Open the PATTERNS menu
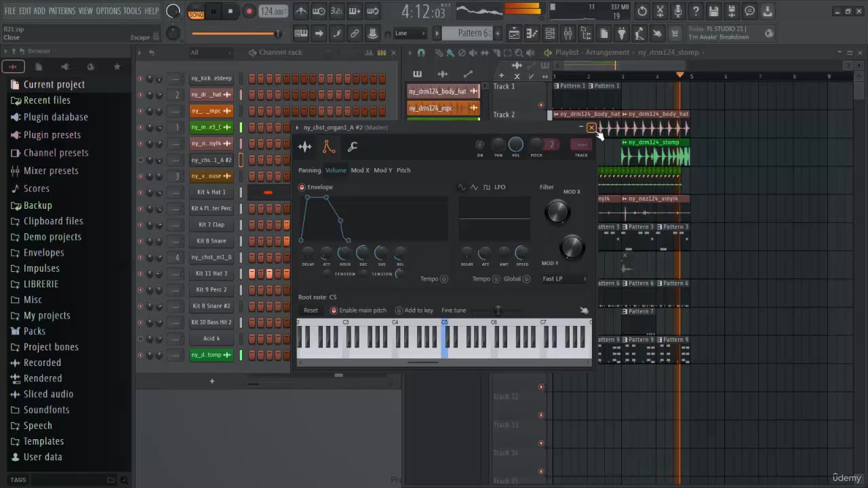This screenshot has height=488, width=868. pyautogui.click(x=62, y=11)
